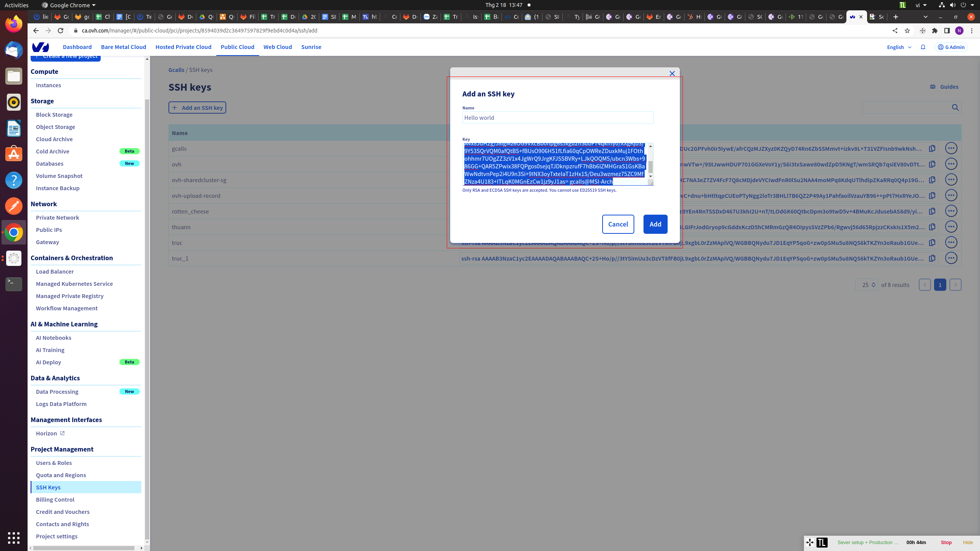This screenshot has width=980, height=551.
Task: Click the Add button in dialog
Action: (x=655, y=224)
